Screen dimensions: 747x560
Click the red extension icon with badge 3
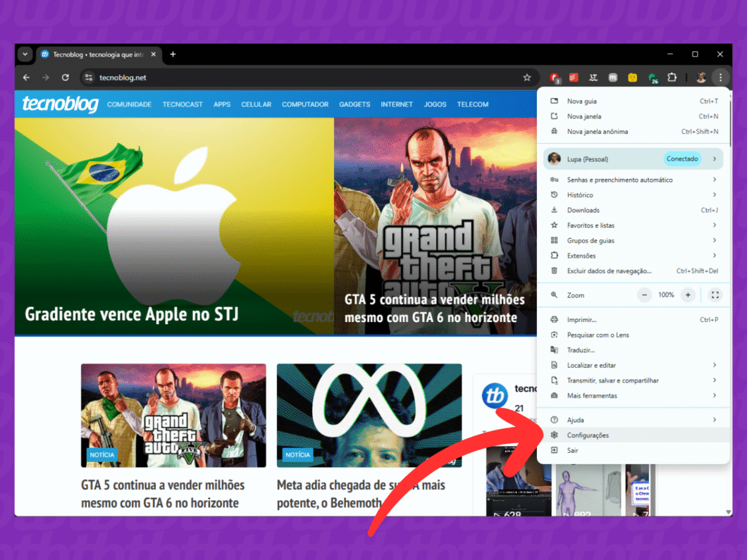(555, 77)
